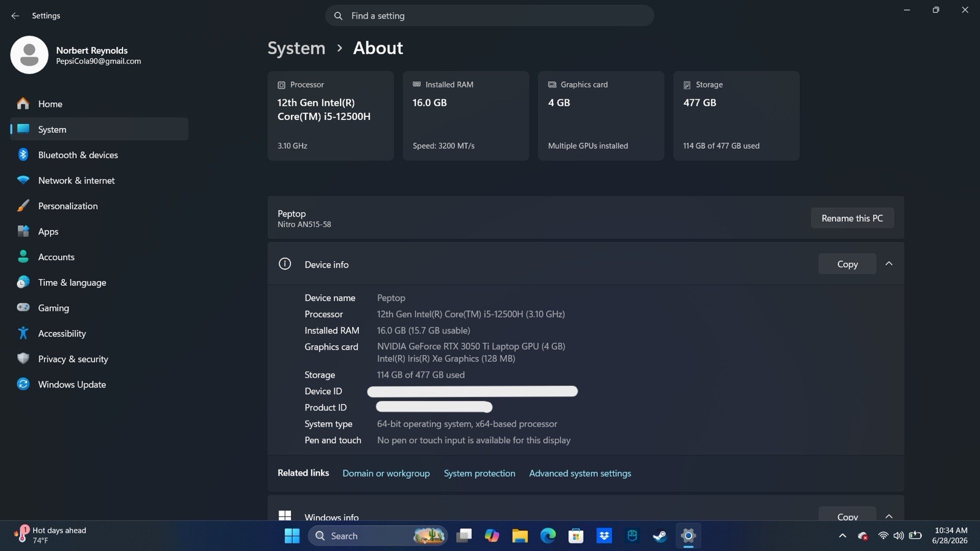Click the Device info circle icon
The height and width of the screenshot is (551, 980).
click(285, 264)
